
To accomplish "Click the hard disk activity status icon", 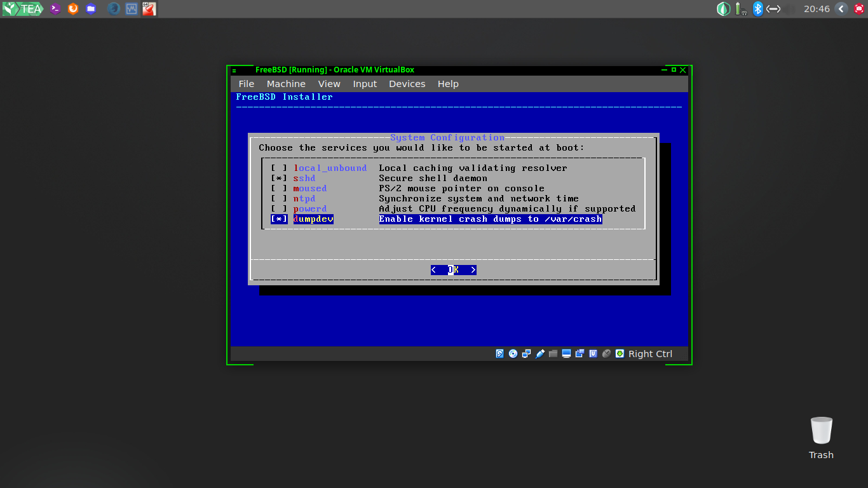I will pos(499,354).
